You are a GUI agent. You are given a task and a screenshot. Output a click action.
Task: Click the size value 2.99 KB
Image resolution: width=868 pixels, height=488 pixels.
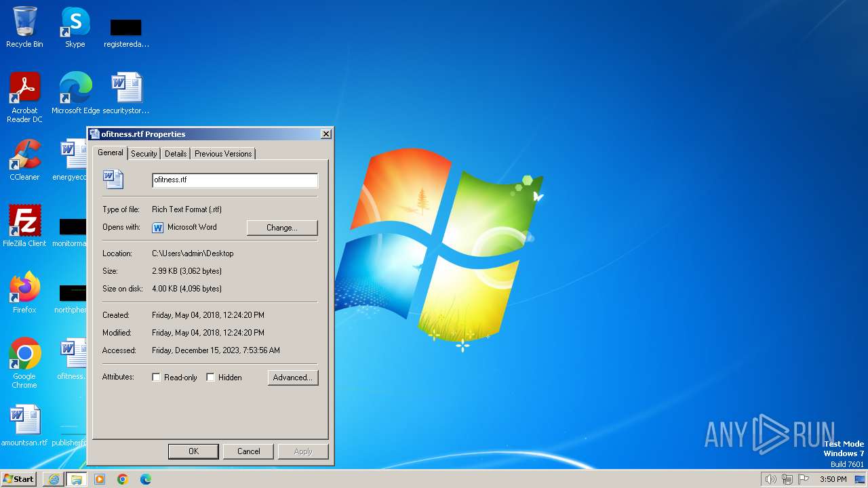(186, 271)
